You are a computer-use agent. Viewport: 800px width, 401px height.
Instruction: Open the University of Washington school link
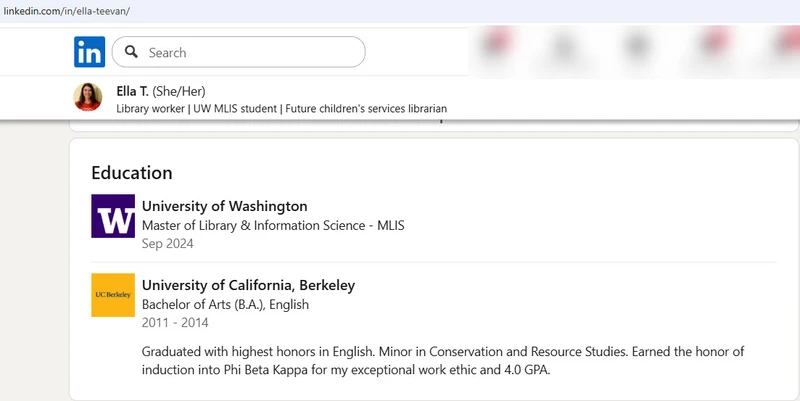(x=224, y=206)
